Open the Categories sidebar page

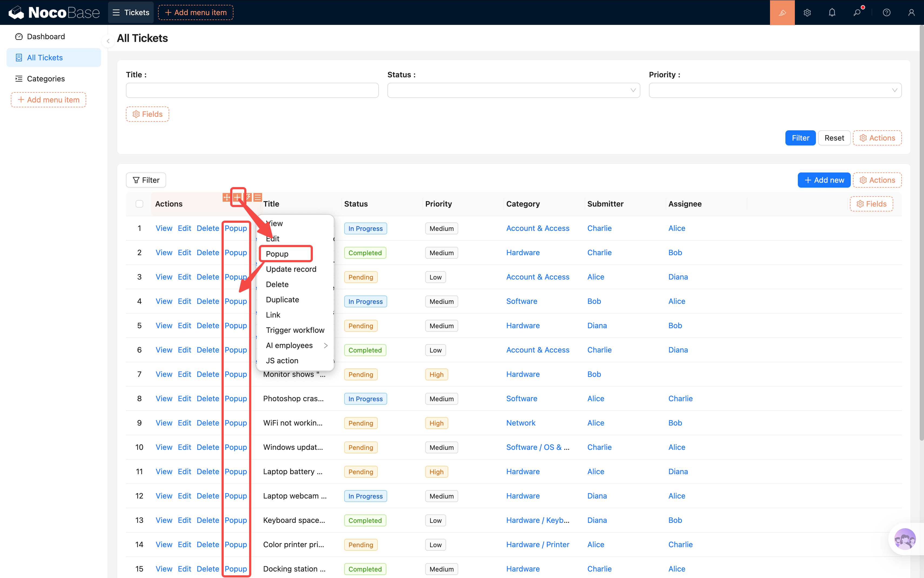pos(46,79)
